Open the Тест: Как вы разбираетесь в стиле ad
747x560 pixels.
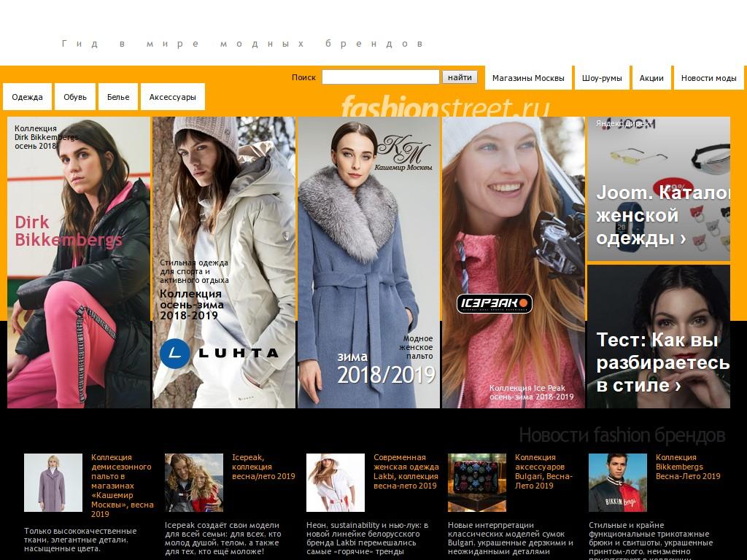tap(659, 337)
